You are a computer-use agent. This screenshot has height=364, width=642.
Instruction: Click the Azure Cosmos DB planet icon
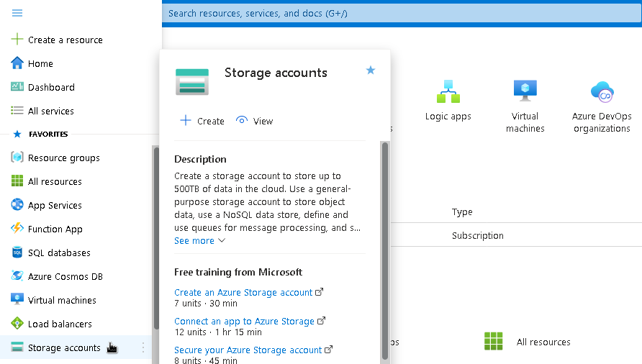[x=17, y=276]
